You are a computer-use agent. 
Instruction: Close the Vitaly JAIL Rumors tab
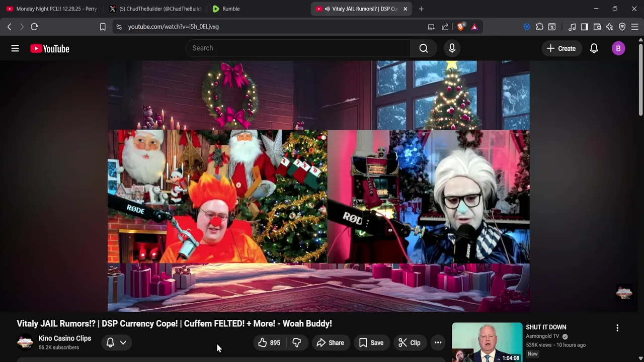(406, 9)
